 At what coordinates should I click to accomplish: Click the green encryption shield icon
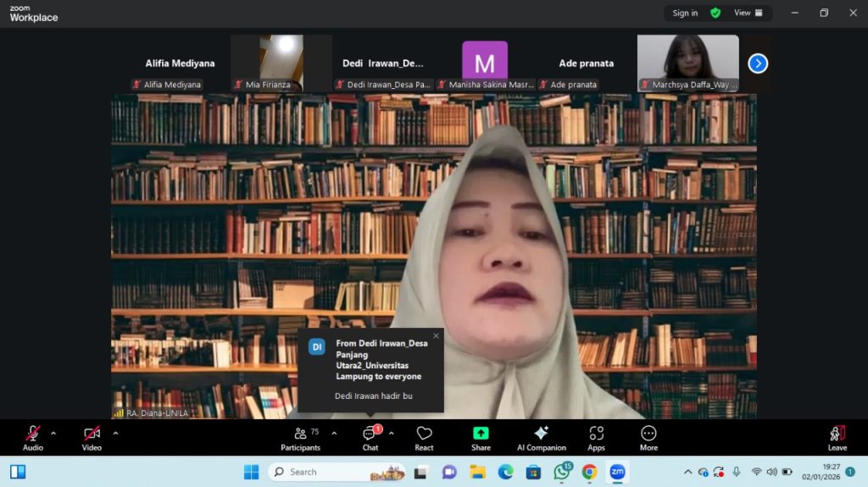tap(715, 13)
